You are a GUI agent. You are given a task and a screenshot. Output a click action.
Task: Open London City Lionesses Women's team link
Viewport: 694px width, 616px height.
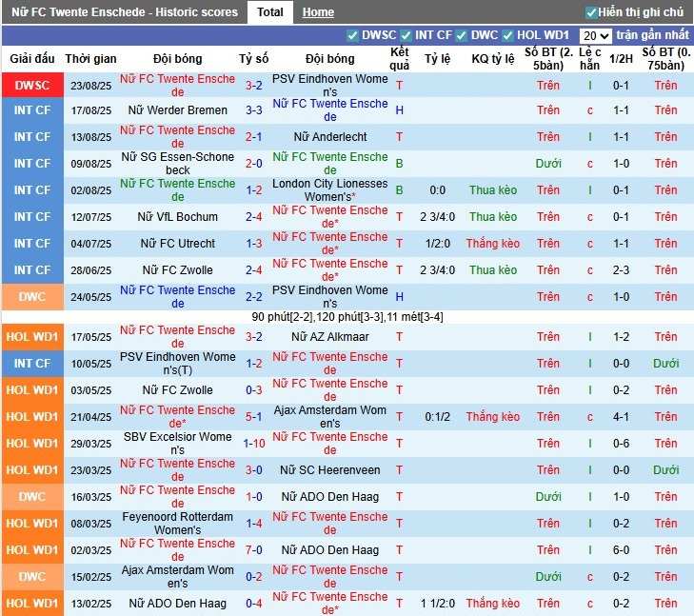(330, 189)
